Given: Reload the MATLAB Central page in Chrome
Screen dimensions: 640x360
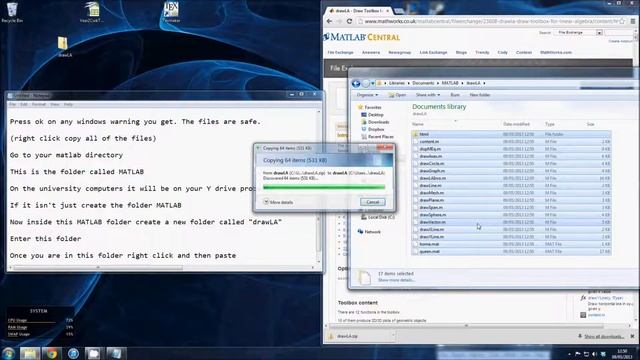Looking at the screenshot, I should pos(349,21).
